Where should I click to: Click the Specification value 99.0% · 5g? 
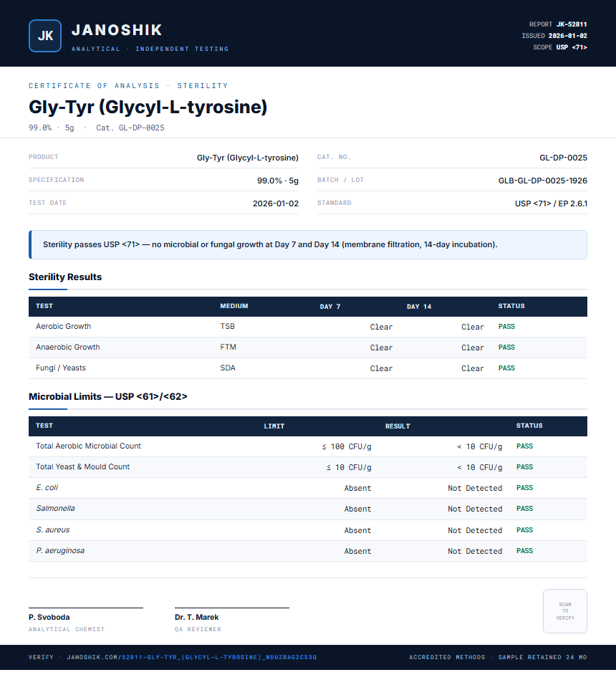(278, 181)
